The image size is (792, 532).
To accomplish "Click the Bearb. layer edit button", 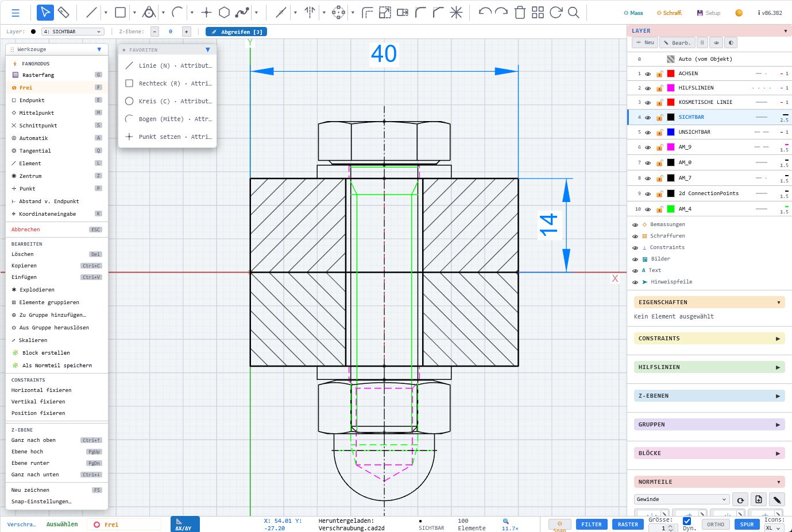I will pyautogui.click(x=677, y=42).
